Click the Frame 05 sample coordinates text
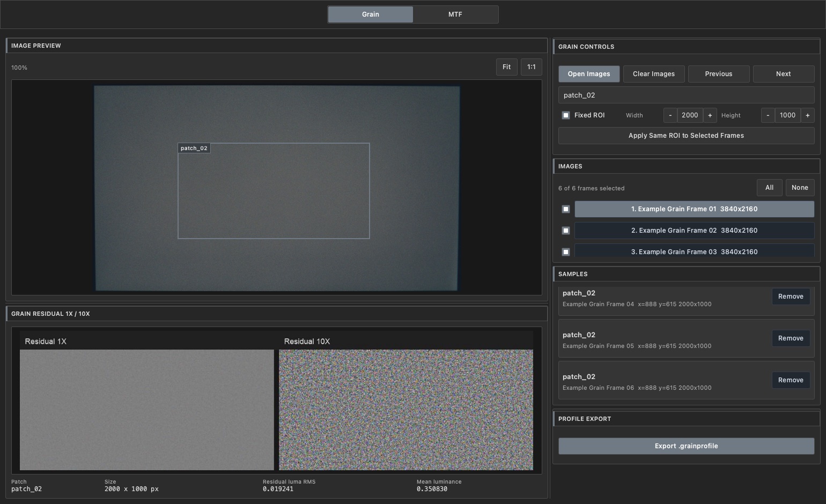Image resolution: width=826 pixels, height=504 pixels. 637,346
